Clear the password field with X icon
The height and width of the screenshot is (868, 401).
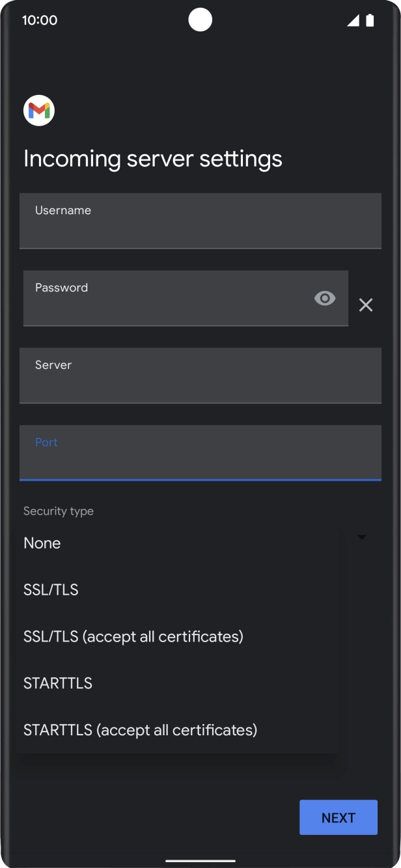click(x=366, y=305)
